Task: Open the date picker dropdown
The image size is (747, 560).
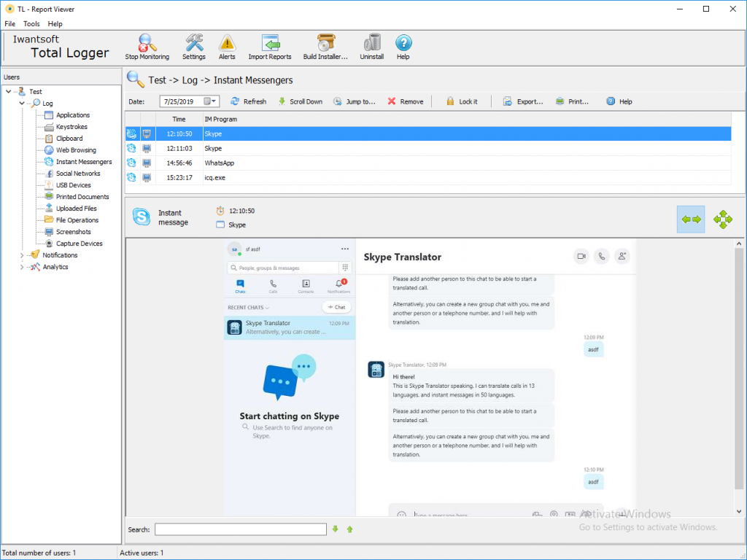Action: point(211,101)
